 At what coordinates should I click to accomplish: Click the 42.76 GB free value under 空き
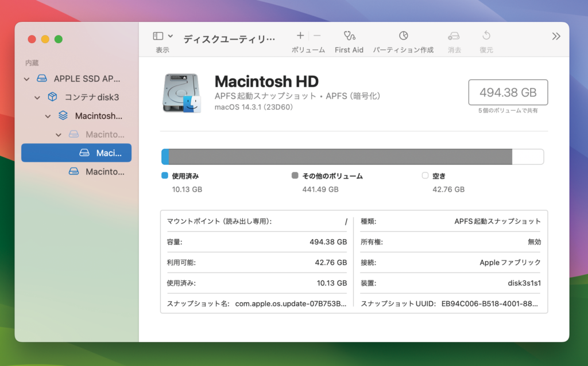point(448,189)
